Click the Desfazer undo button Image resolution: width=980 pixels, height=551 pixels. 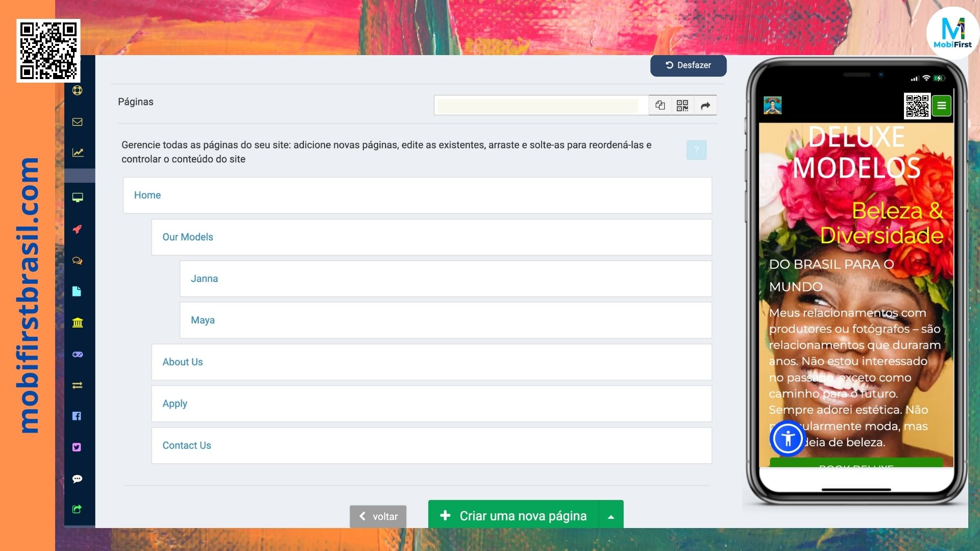point(688,65)
